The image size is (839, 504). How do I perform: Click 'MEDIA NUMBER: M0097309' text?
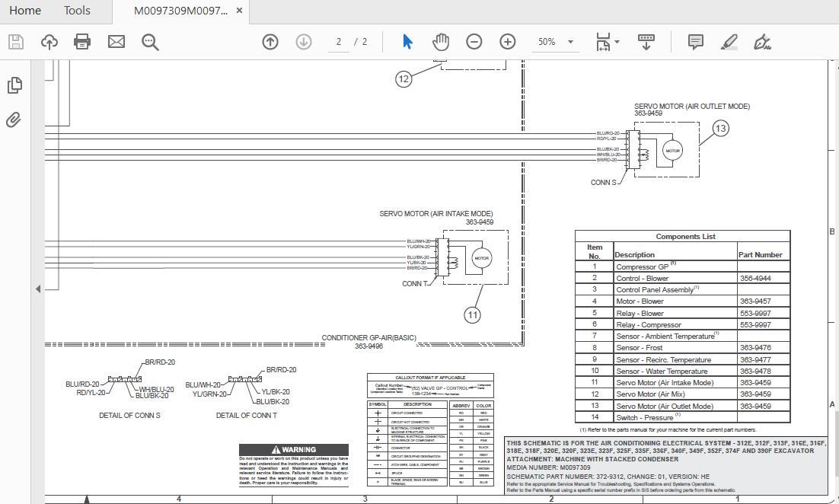[548, 467]
